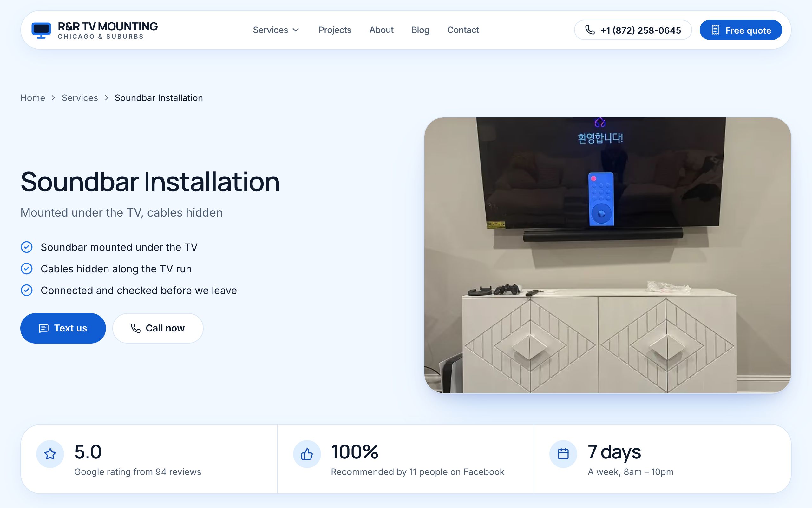Click the Home breadcrumb link
Viewport: 812px width, 508px height.
pyautogui.click(x=33, y=98)
